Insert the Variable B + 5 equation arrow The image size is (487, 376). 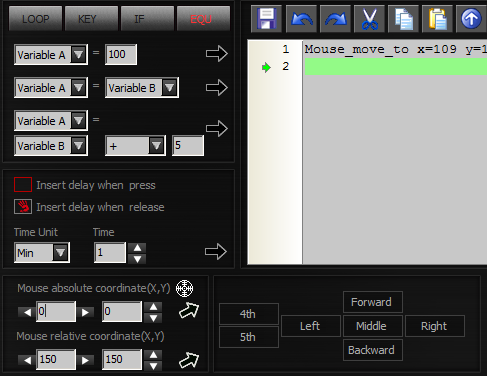tap(217, 128)
